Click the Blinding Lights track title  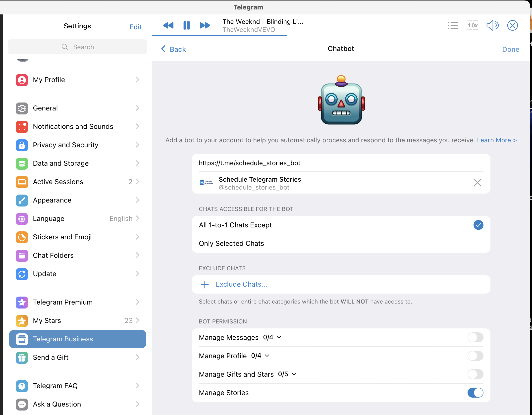[x=263, y=22]
